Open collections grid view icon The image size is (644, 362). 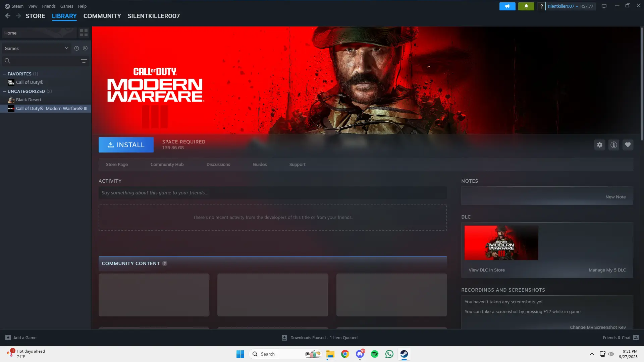(x=84, y=33)
